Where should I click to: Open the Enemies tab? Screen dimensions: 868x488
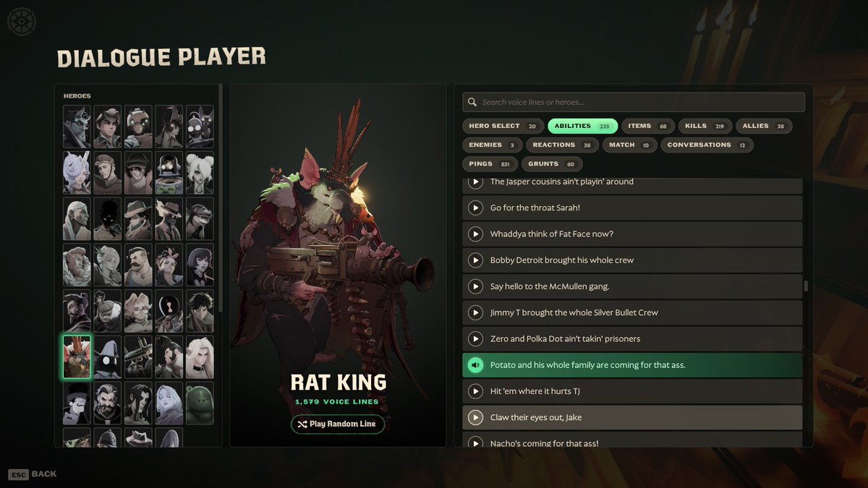tap(492, 145)
